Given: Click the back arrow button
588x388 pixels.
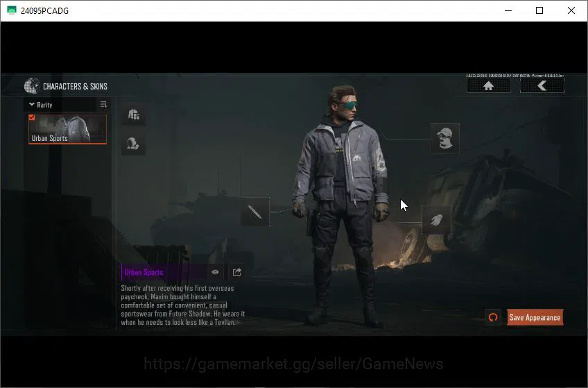Looking at the screenshot, I should tap(542, 86).
